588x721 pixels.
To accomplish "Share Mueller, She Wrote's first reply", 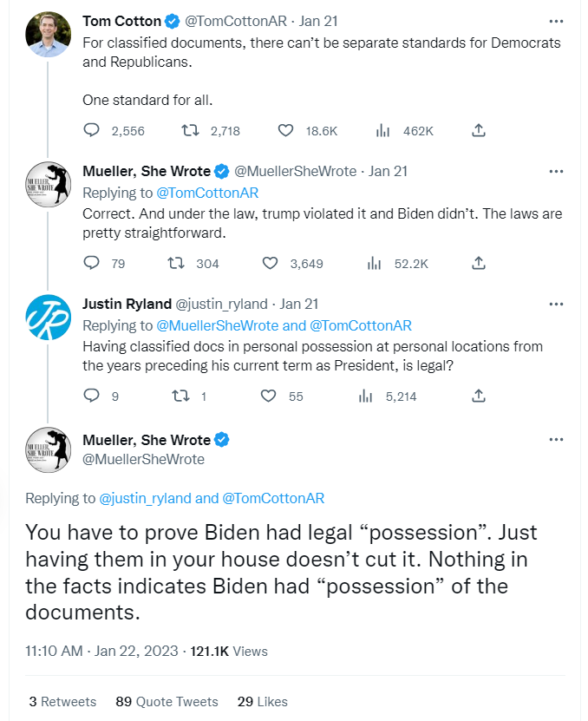I will (x=478, y=263).
